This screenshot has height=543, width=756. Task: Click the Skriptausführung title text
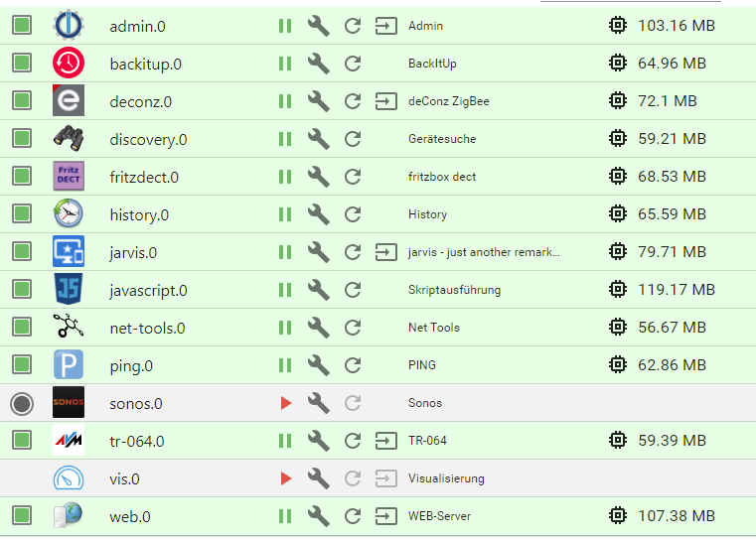454,290
